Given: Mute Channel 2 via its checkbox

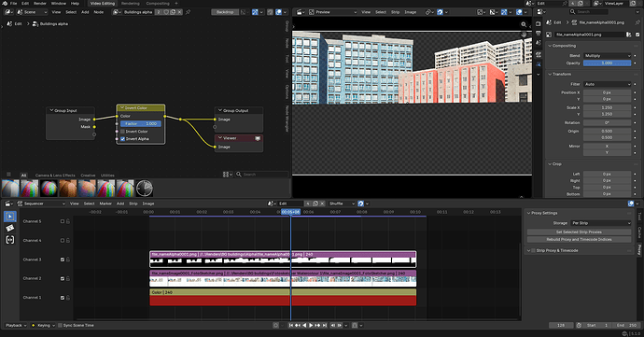Looking at the screenshot, I should tap(63, 278).
